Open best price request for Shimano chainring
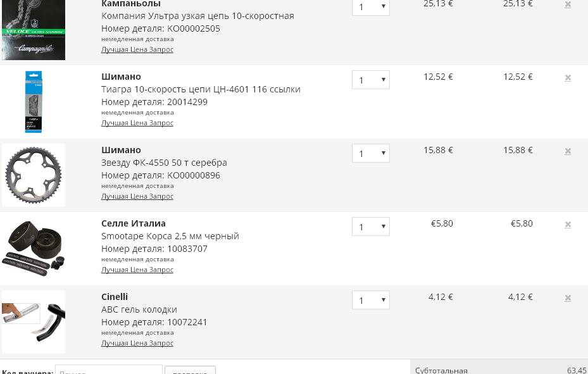Screen dimensions: 588x374 click(137, 196)
